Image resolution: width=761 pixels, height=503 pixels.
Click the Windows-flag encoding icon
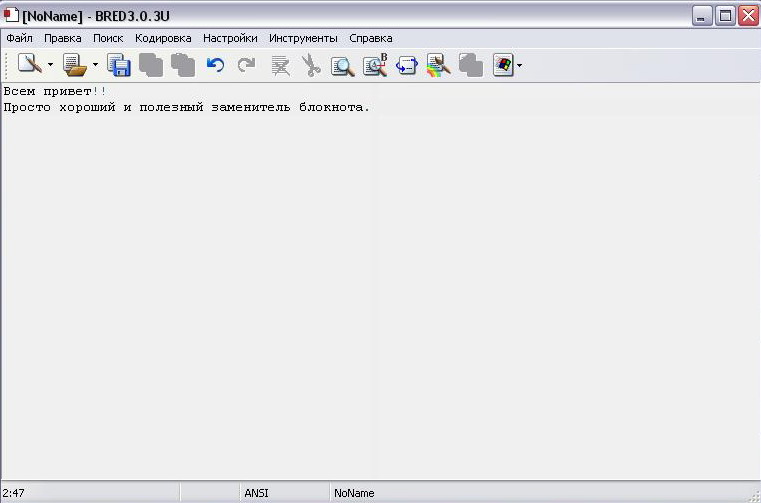coord(503,65)
